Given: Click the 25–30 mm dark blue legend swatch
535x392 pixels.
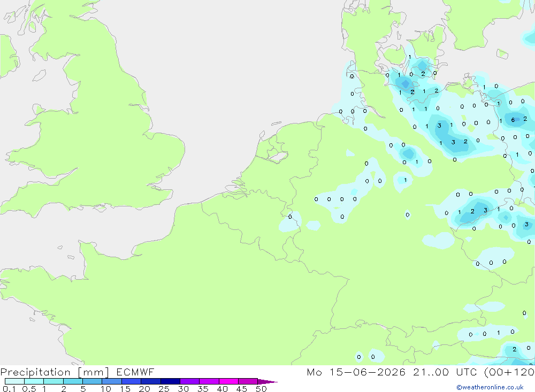Looking at the screenshot, I should click(x=170, y=381).
